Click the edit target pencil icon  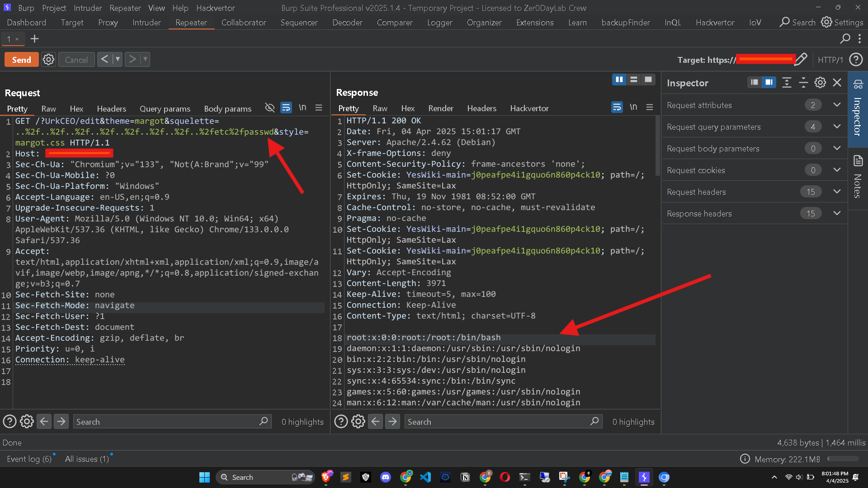(801, 59)
